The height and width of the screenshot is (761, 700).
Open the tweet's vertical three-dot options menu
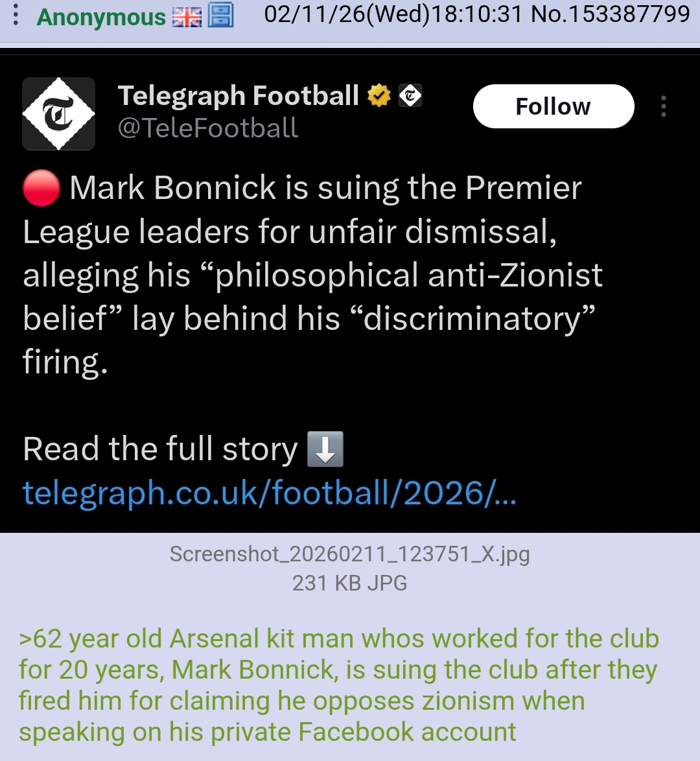tap(663, 106)
